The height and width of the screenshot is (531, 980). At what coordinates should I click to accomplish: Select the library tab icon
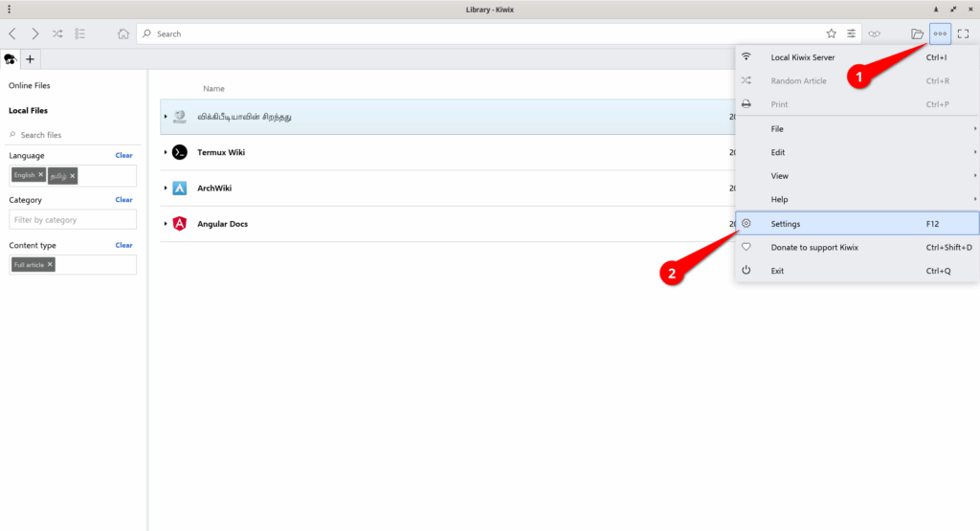pos(10,59)
